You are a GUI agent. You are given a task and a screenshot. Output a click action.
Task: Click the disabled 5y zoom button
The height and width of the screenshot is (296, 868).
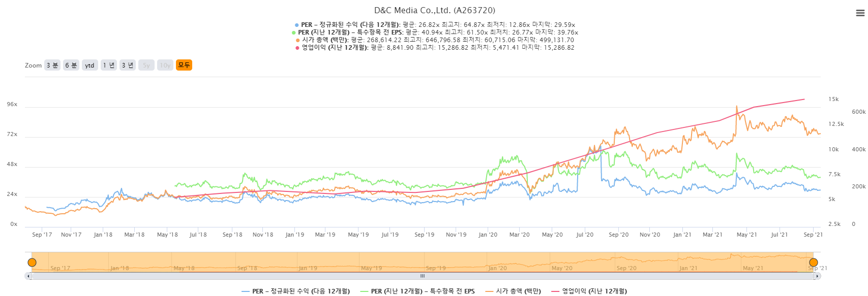[x=146, y=65]
